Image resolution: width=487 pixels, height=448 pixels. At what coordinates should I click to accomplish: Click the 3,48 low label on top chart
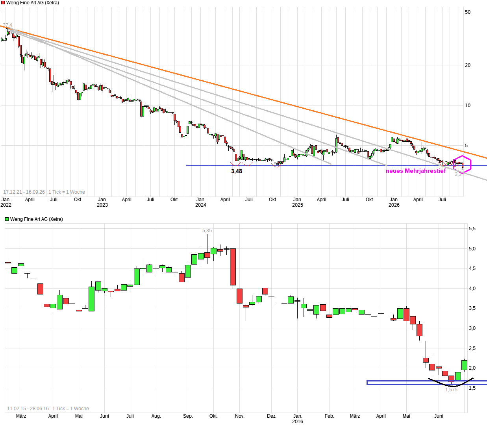(237, 171)
